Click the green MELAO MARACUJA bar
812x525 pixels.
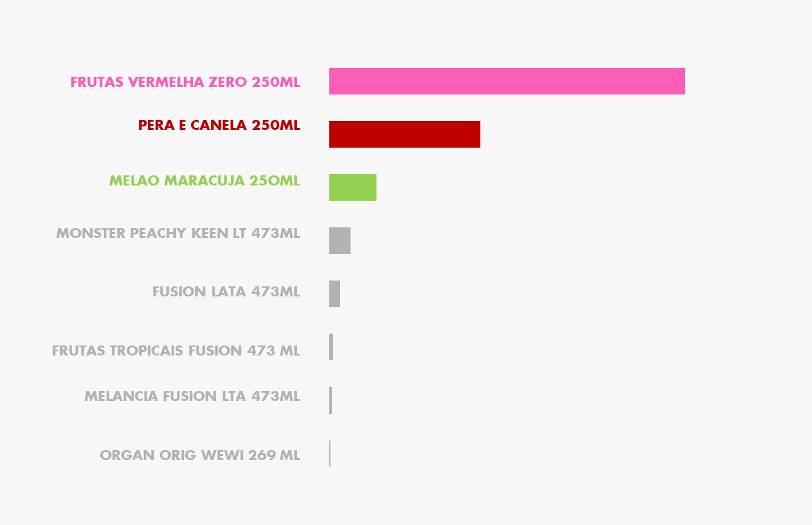point(353,188)
